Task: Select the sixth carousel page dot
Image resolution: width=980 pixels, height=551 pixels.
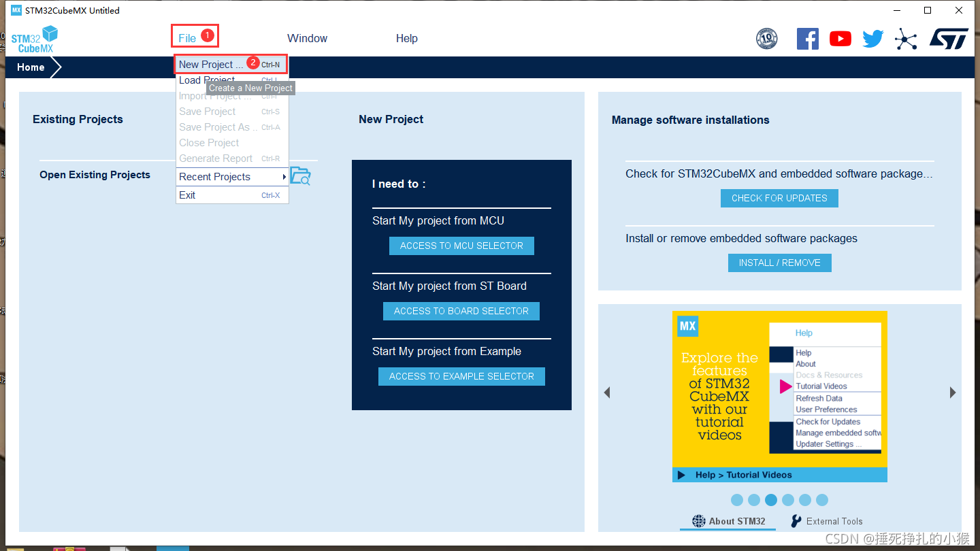Action: point(822,500)
